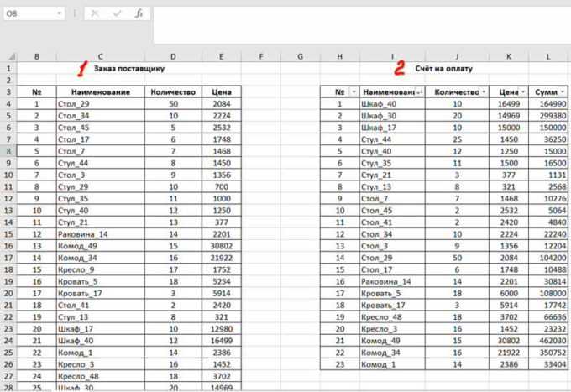Select column D header
571x392 pixels.
tap(173, 57)
